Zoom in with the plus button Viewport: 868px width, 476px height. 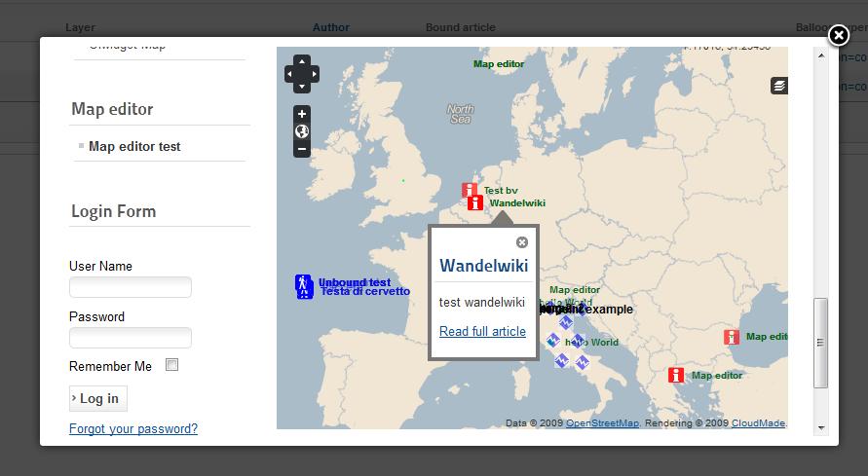point(302,114)
